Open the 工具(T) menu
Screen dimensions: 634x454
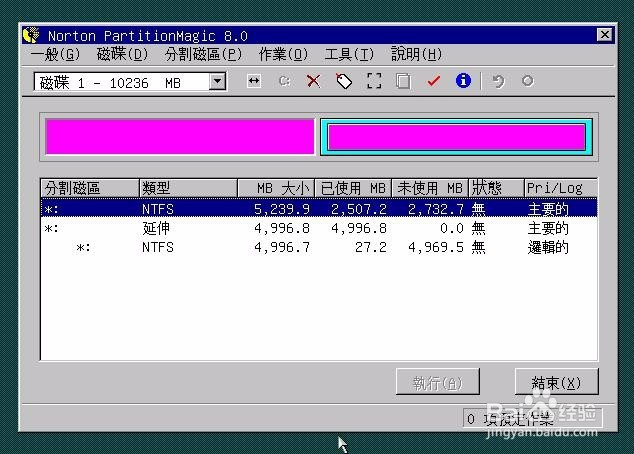point(349,54)
